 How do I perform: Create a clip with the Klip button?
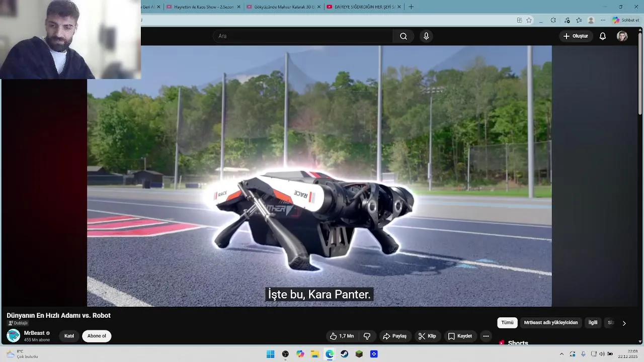click(x=427, y=336)
